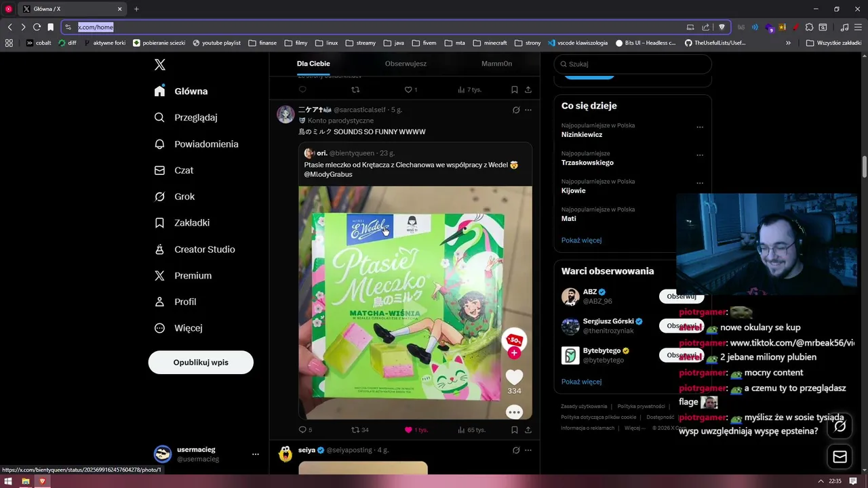Switch to the Obserwujesz tab
The width and height of the screenshot is (868, 488).
pos(406,64)
